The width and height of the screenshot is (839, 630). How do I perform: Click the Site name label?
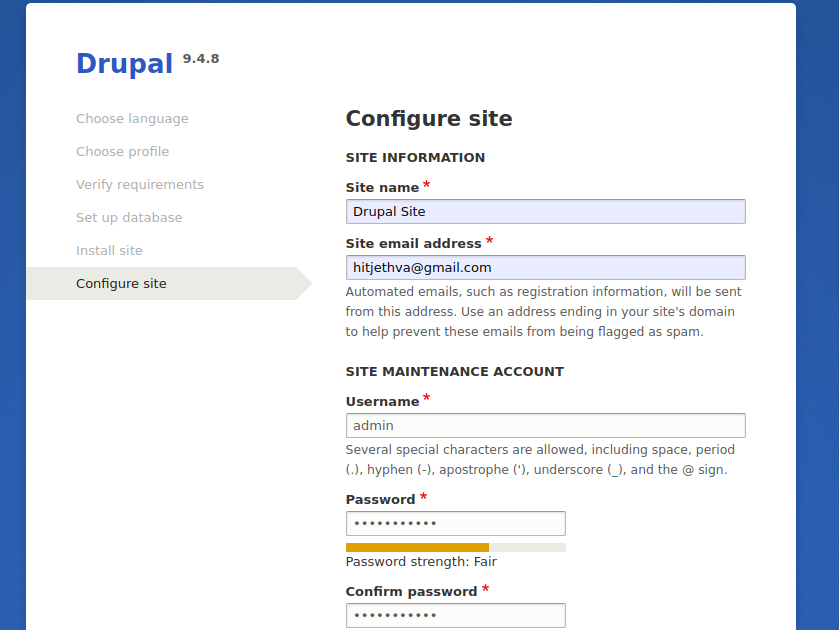[382, 187]
